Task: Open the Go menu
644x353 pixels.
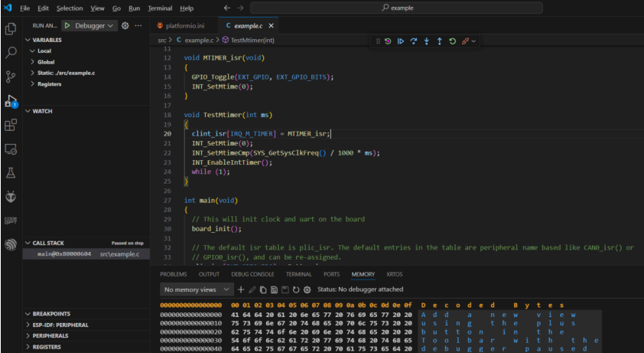Action: pyautogui.click(x=116, y=8)
